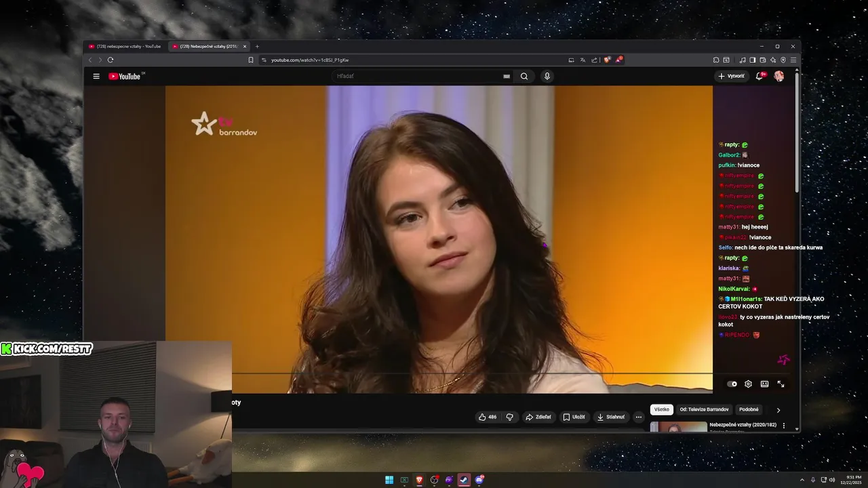868x488 pixels.
Task: Bookmark this page with the bookmark icon
Action: coord(251,60)
